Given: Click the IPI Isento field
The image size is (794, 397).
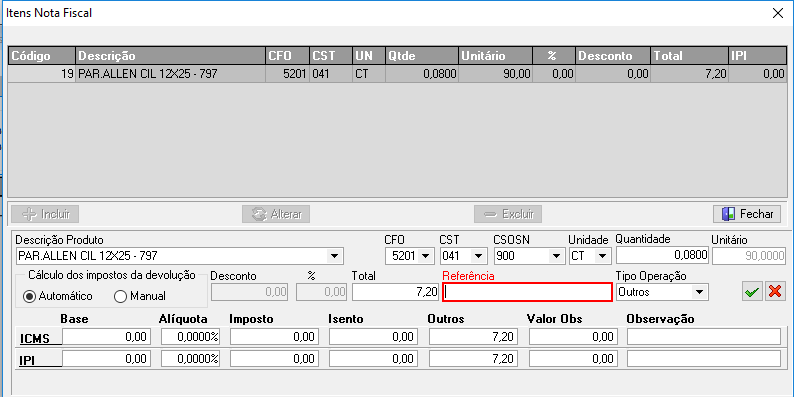Looking at the screenshot, I should click(x=374, y=359).
